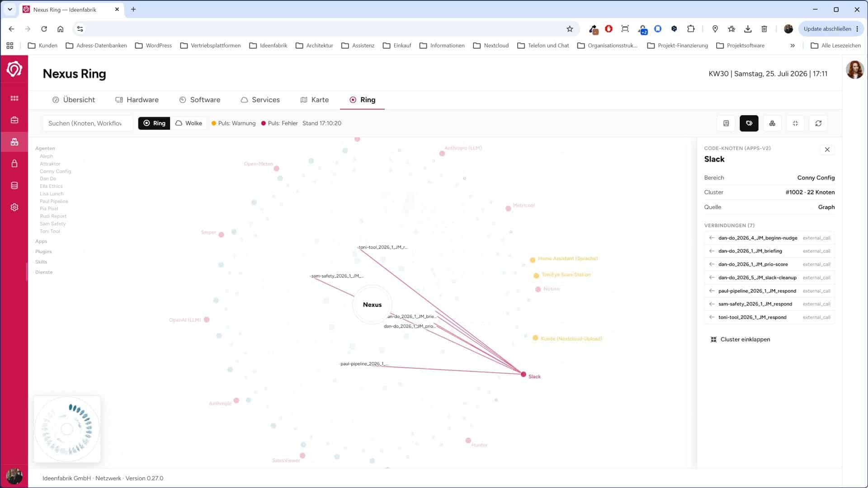This screenshot has width=868, height=488.
Task: Select the Ring view mode toggle
Action: pos(154,123)
